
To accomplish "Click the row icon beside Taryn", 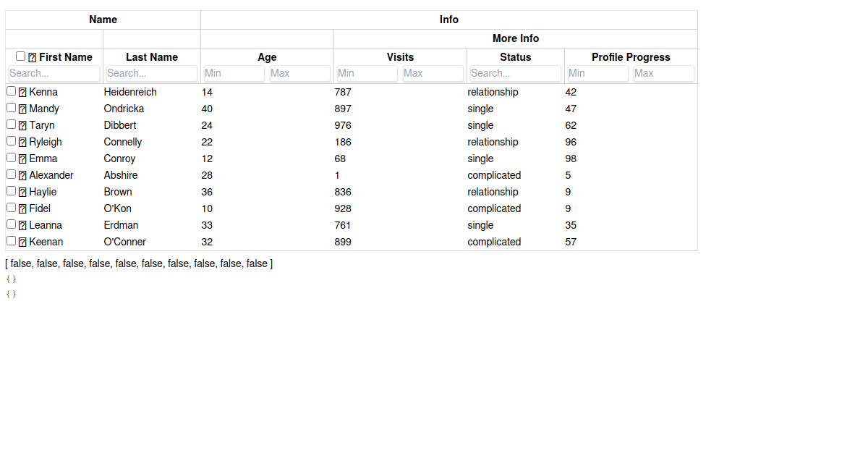I will point(22,126).
